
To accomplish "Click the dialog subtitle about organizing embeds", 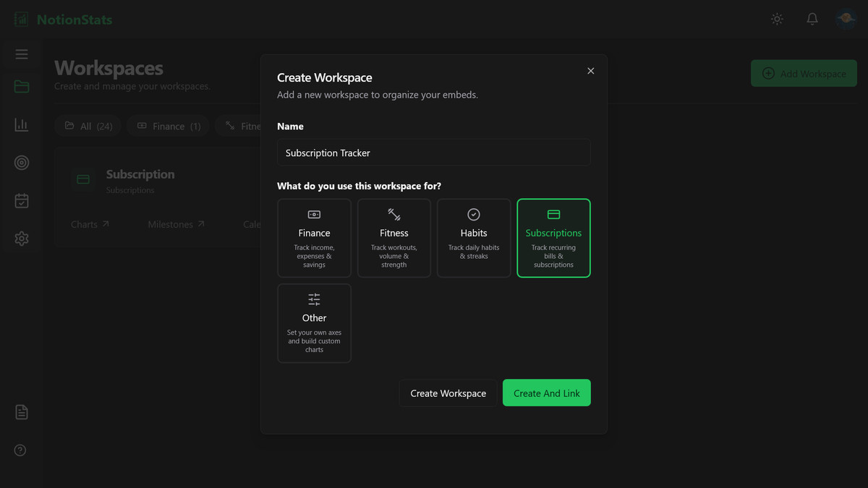I will 378,95.
